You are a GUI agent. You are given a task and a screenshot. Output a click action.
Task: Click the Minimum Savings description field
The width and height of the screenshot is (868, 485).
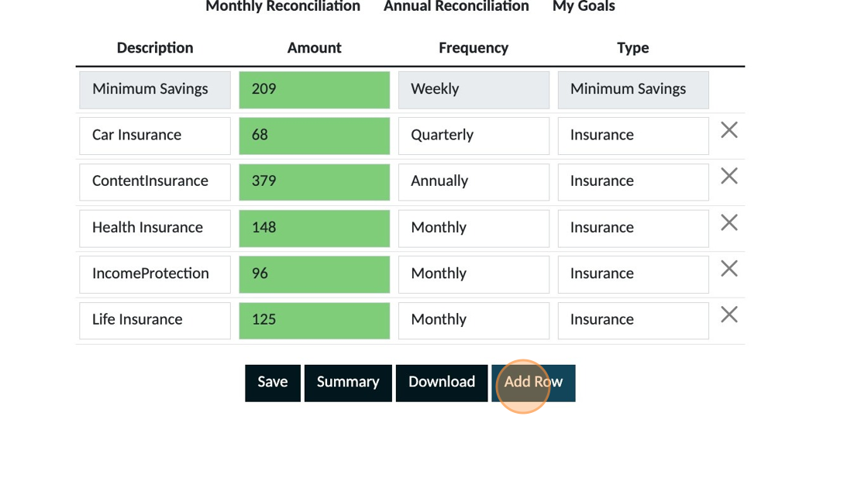click(x=155, y=90)
